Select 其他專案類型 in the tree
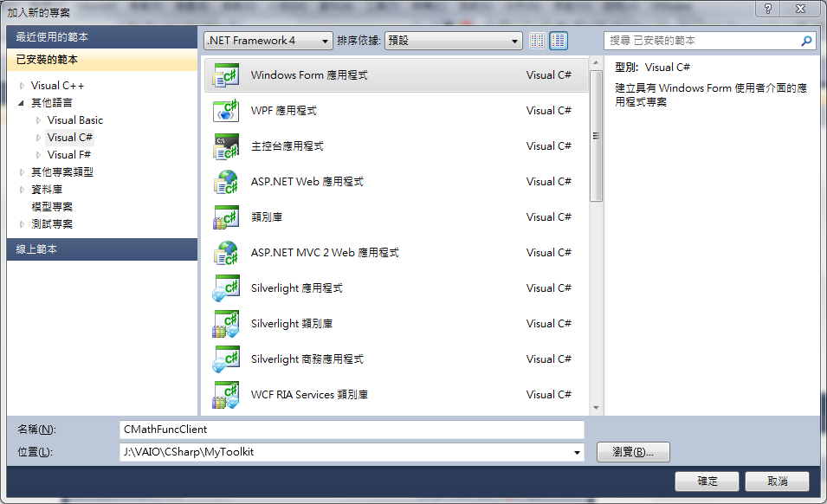 62,171
